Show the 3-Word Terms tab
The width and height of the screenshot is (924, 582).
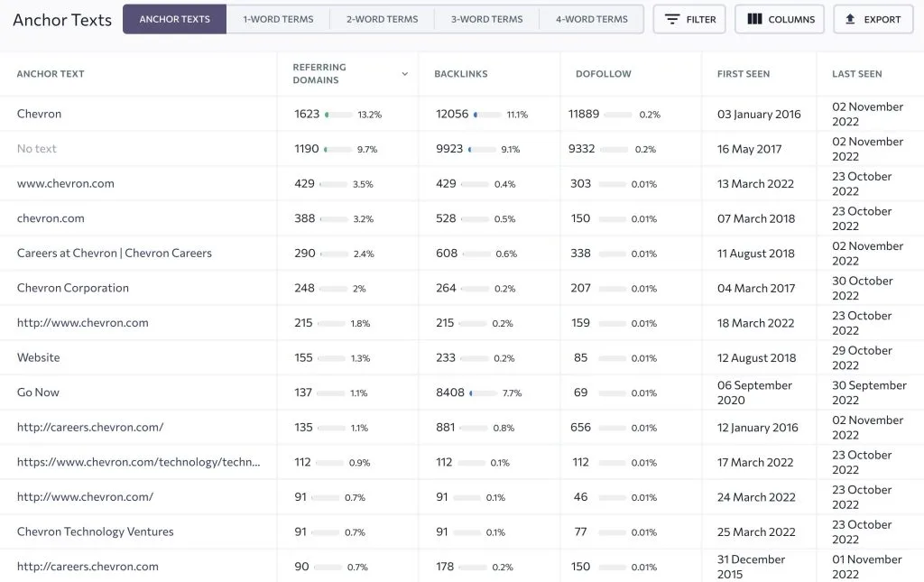[486, 19]
